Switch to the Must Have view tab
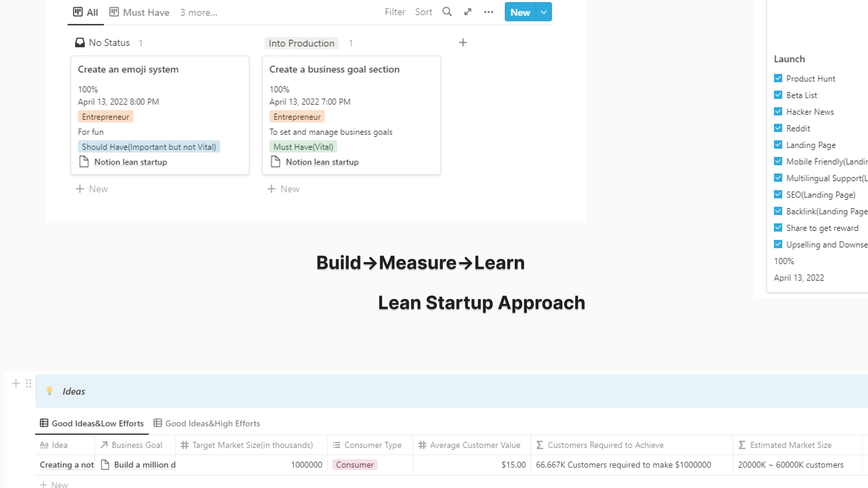The height and width of the screenshot is (488, 868). 146,13
